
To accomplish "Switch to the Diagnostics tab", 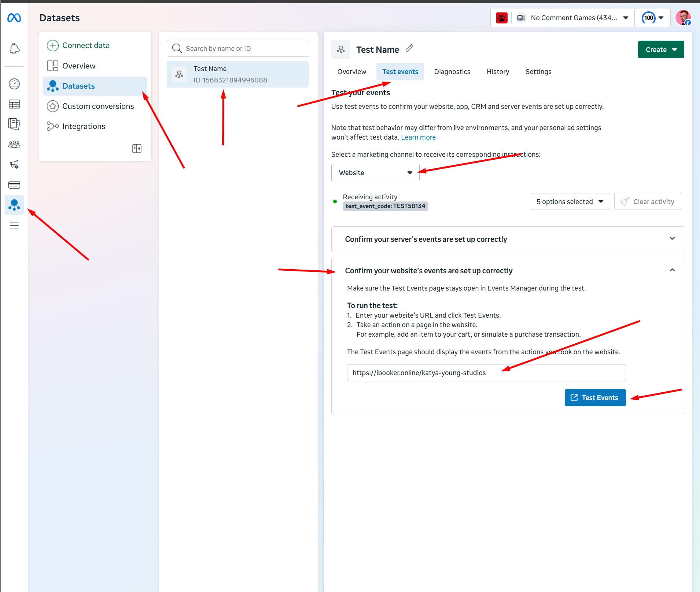I will (x=452, y=72).
